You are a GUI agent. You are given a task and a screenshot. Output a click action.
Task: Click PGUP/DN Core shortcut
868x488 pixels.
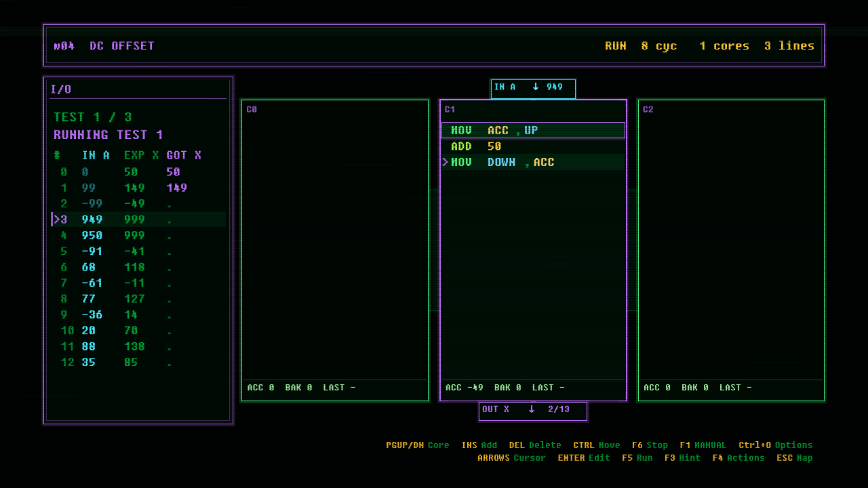point(418,445)
